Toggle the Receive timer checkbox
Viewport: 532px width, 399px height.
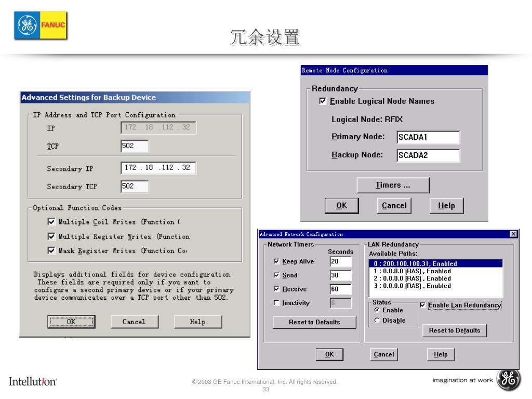[x=276, y=289]
